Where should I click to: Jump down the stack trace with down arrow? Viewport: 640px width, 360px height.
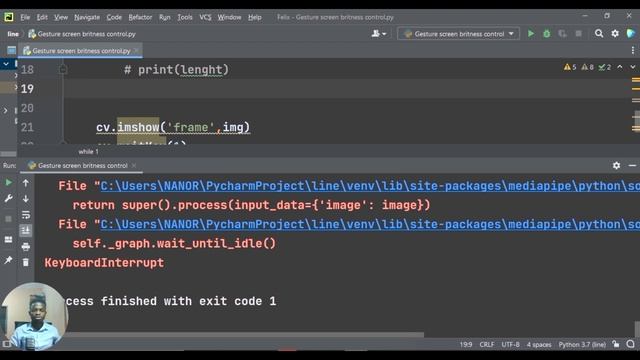coord(26,199)
